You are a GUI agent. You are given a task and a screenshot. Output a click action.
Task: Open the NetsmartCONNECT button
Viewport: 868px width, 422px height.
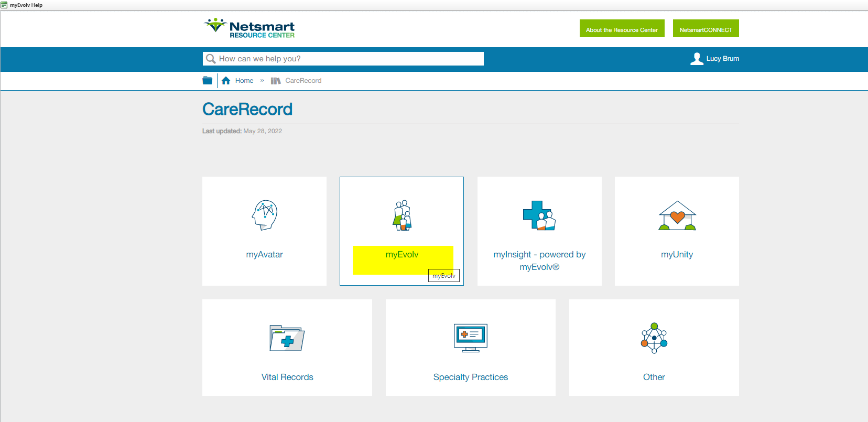point(706,28)
